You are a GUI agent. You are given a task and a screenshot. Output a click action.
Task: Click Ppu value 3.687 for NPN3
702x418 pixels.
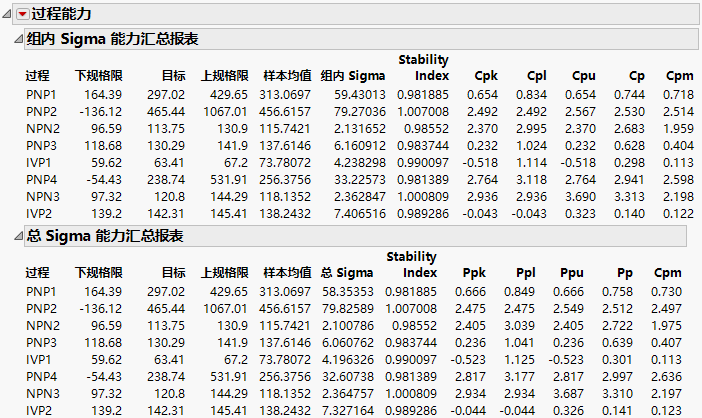(x=568, y=394)
